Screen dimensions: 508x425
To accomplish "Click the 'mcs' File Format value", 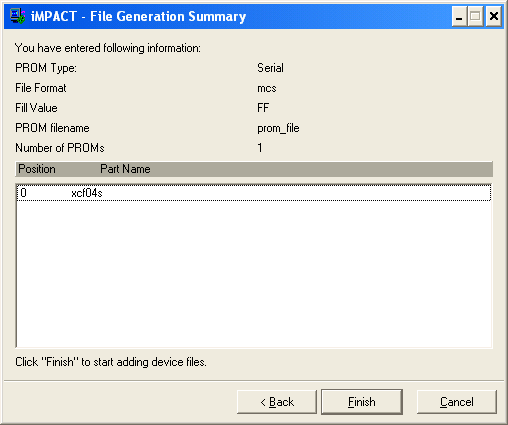I will click(267, 88).
